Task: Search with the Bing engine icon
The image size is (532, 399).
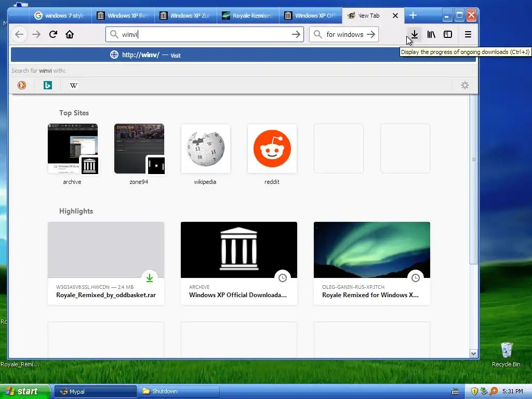Action: pos(48,85)
